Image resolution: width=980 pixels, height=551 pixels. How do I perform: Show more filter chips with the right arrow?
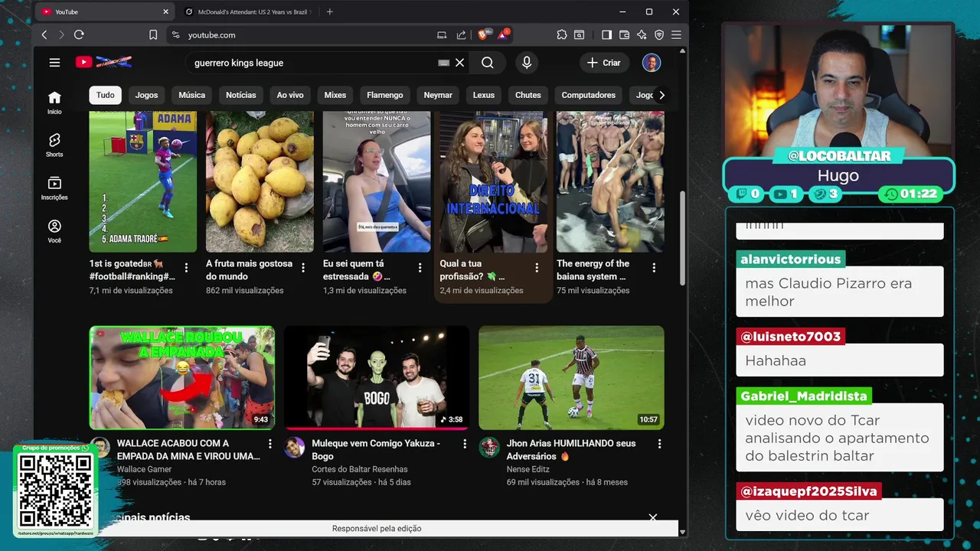(x=661, y=95)
